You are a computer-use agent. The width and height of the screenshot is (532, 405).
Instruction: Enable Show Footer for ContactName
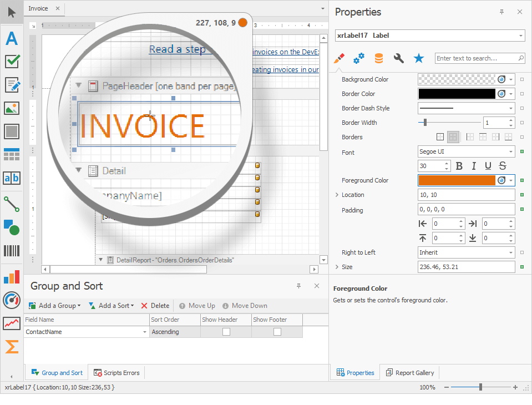(x=277, y=332)
